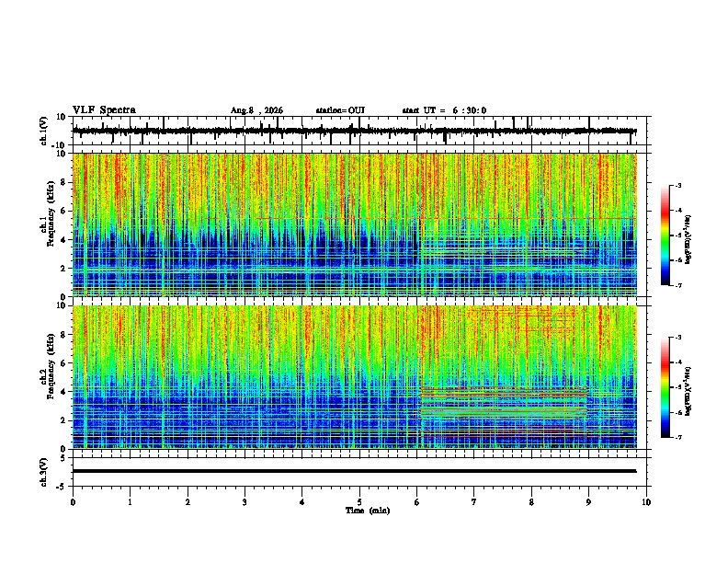This screenshot has width=728, height=563.
Task: Click the ch.2 'Frequency (kHz)' axis label
Action: point(51,366)
